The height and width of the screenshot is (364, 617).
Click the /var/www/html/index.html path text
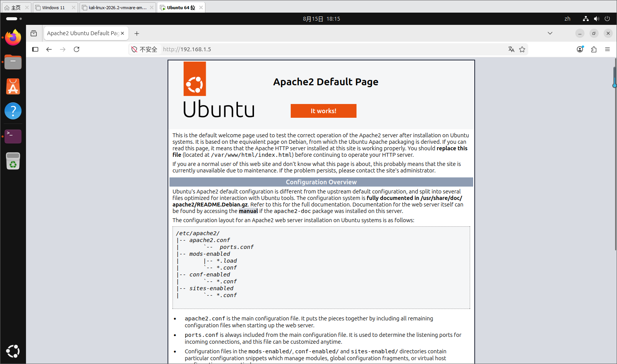point(252,155)
